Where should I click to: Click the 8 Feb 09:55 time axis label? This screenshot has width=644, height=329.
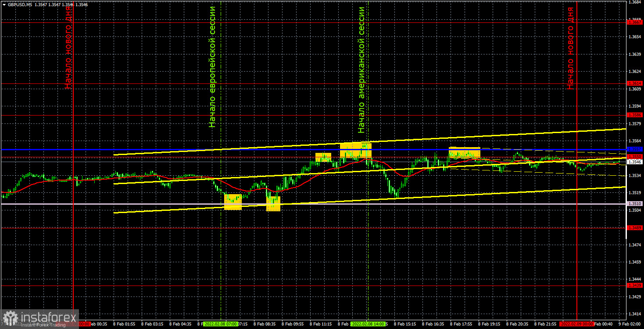(293, 324)
